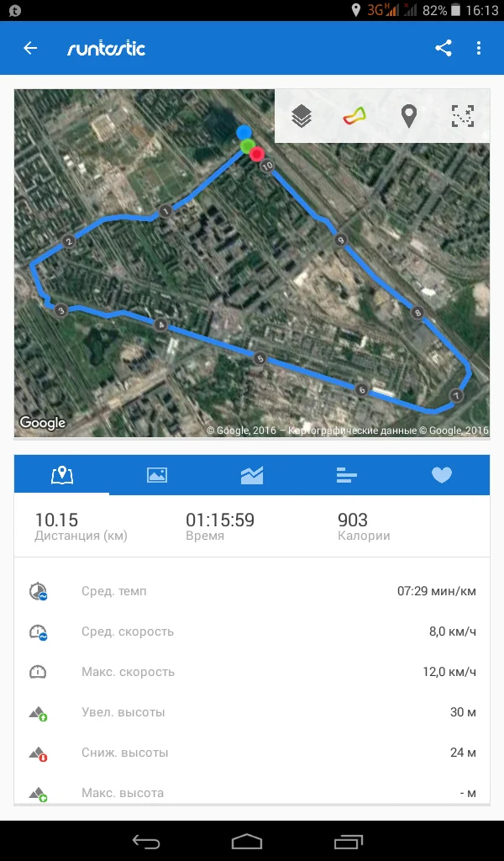Screen dimensions: 504x861
Task: View the heart rate tab
Action: coord(442,475)
